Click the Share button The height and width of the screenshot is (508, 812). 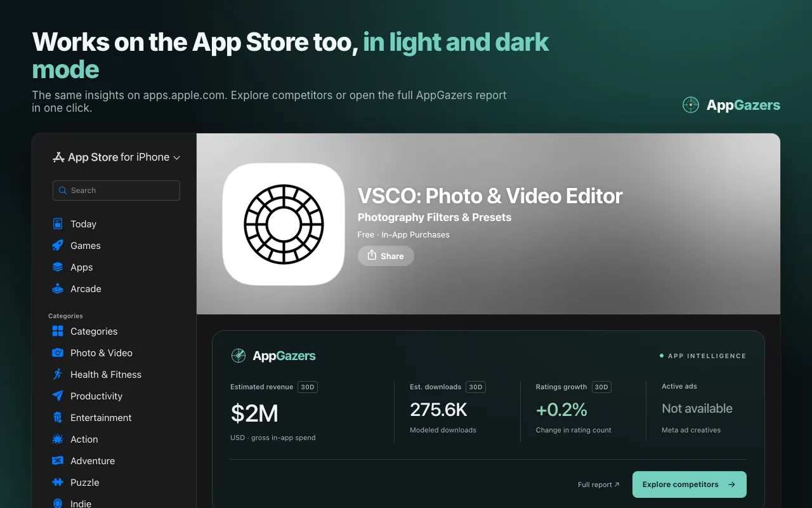tap(386, 256)
